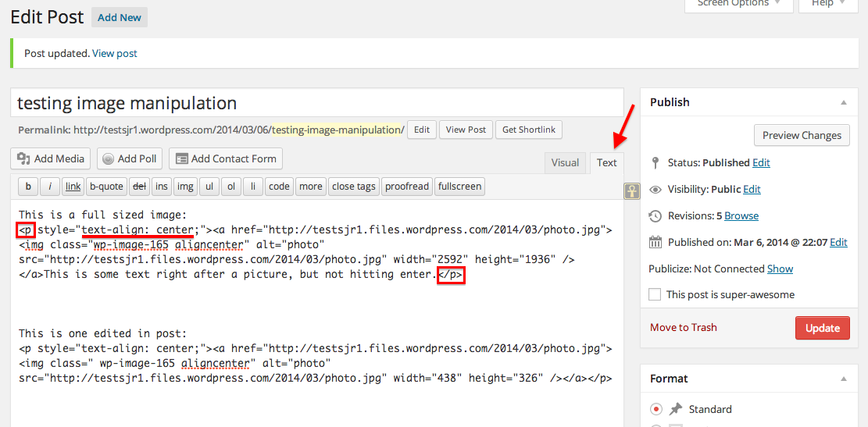Image resolution: width=868 pixels, height=427 pixels.
Task: Select the Standard format radio button
Action: click(x=656, y=409)
